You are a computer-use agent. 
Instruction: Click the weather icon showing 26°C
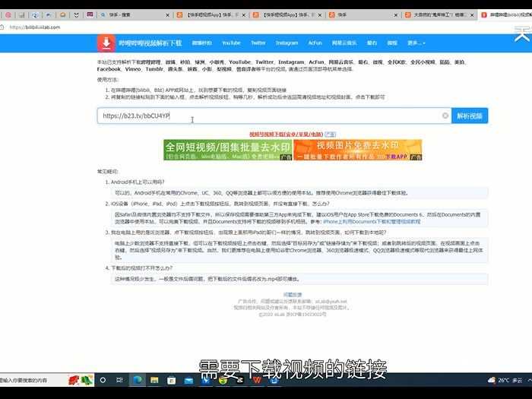pyautogui.click(x=491, y=380)
